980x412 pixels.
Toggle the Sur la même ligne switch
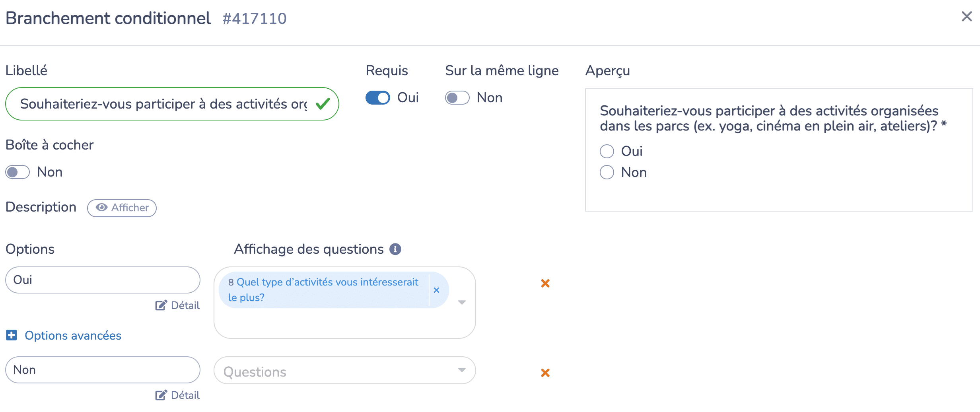457,98
